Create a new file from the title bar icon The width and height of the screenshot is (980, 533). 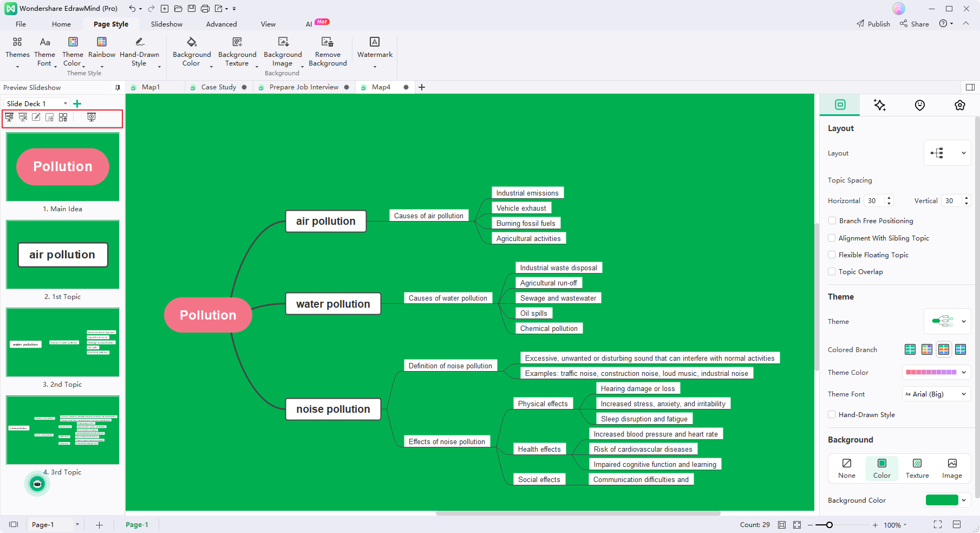point(165,9)
